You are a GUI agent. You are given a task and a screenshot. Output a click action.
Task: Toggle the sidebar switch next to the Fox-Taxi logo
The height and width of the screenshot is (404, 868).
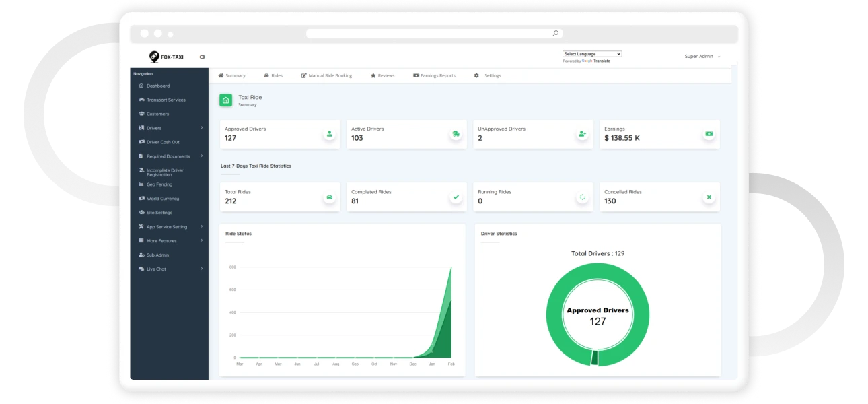[203, 57]
